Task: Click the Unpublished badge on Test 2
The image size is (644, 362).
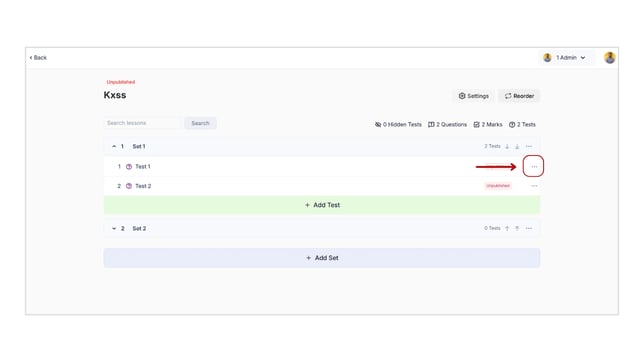Action: (x=498, y=186)
